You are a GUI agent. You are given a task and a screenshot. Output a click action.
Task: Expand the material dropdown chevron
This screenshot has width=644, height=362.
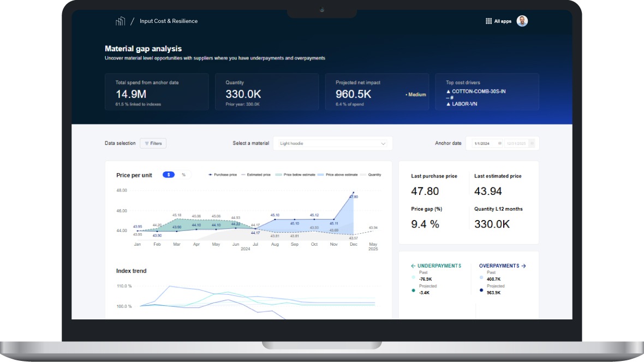click(384, 143)
